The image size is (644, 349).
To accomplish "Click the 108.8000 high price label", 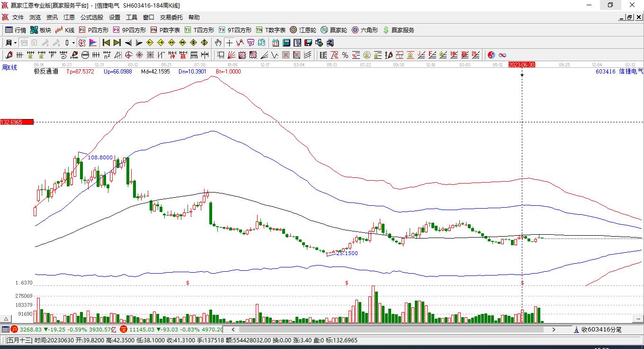I will [x=100, y=157].
